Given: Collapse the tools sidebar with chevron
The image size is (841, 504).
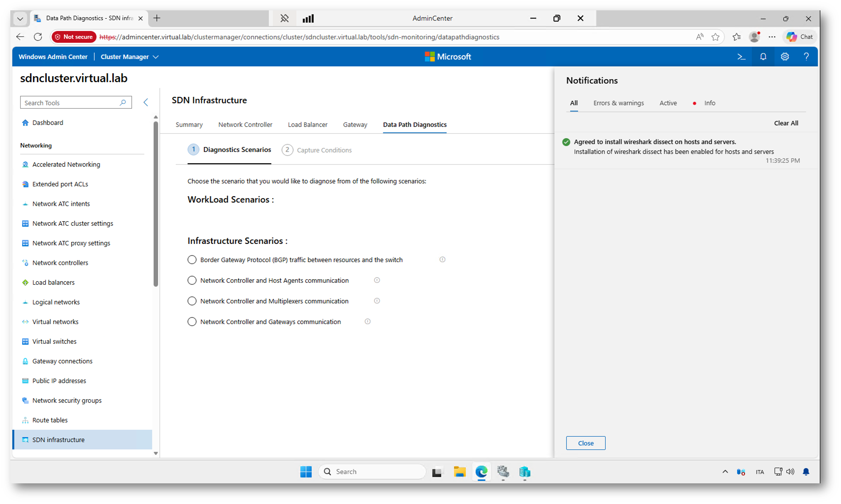Looking at the screenshot, I should tap(146, 102).
